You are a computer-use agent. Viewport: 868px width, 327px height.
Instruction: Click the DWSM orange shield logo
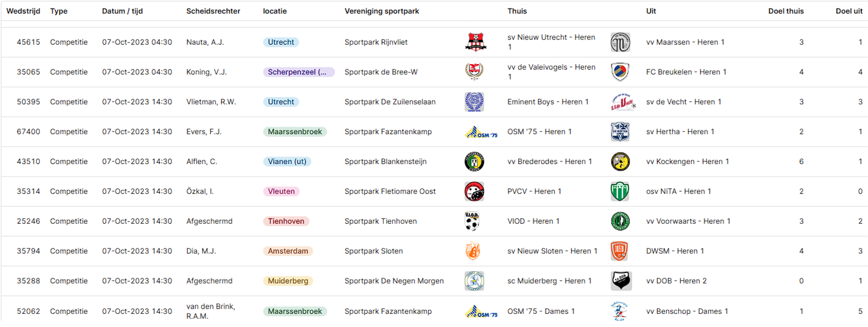(x=619, y=251)
